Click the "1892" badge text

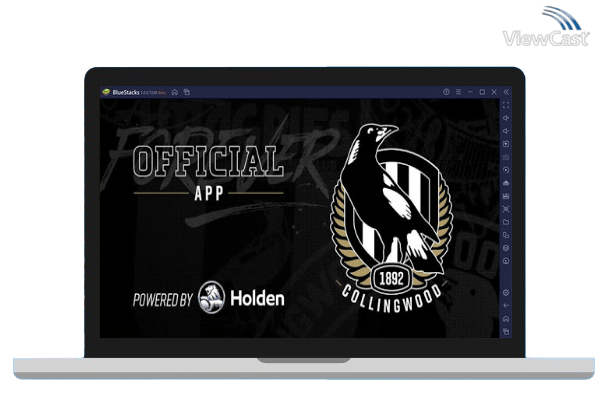[x=391, y=278]
